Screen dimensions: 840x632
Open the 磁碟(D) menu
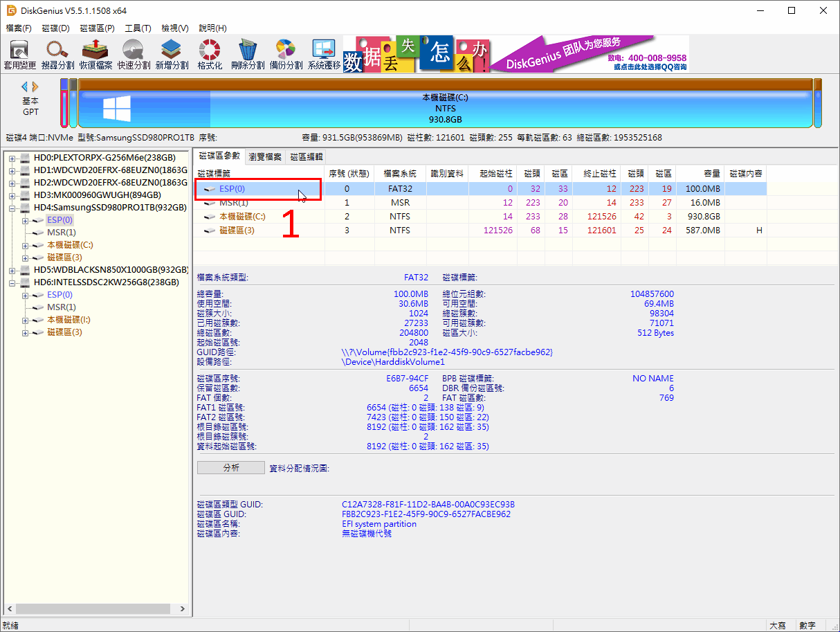click(x=56, y=28)
